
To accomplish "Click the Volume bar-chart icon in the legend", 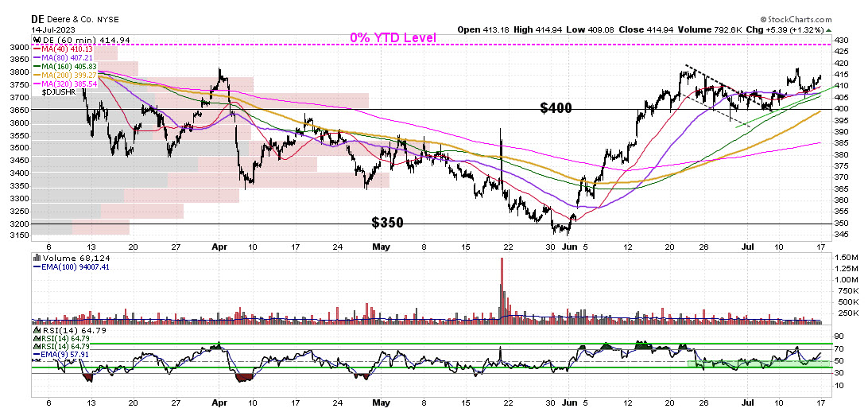I will (x=37, y=258).
